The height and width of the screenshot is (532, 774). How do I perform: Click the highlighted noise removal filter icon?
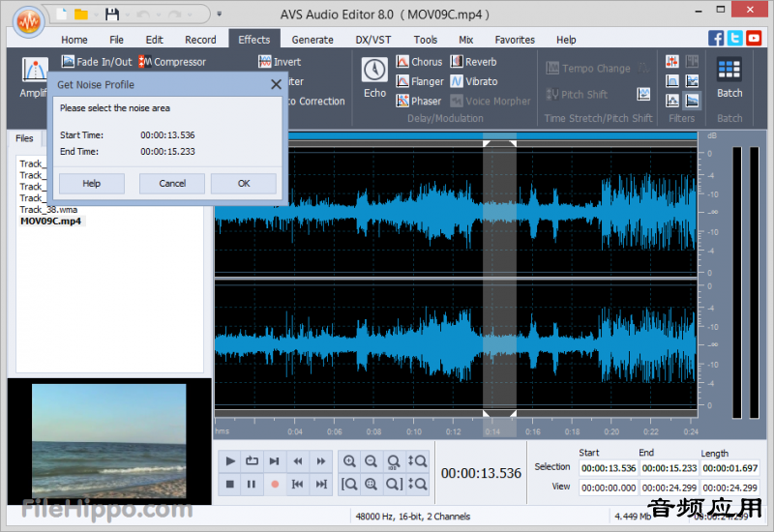[692, 101]
